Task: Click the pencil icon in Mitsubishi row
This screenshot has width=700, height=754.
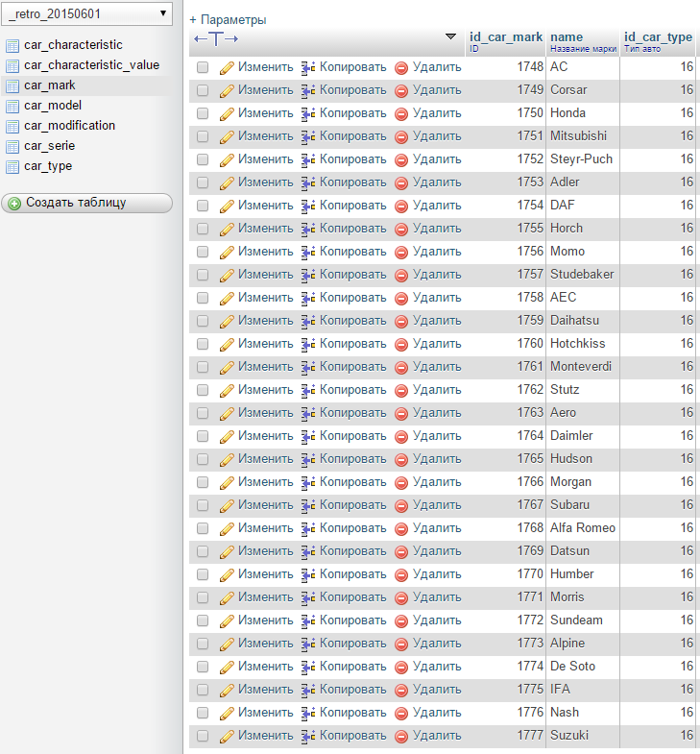Action: [227, 137]
